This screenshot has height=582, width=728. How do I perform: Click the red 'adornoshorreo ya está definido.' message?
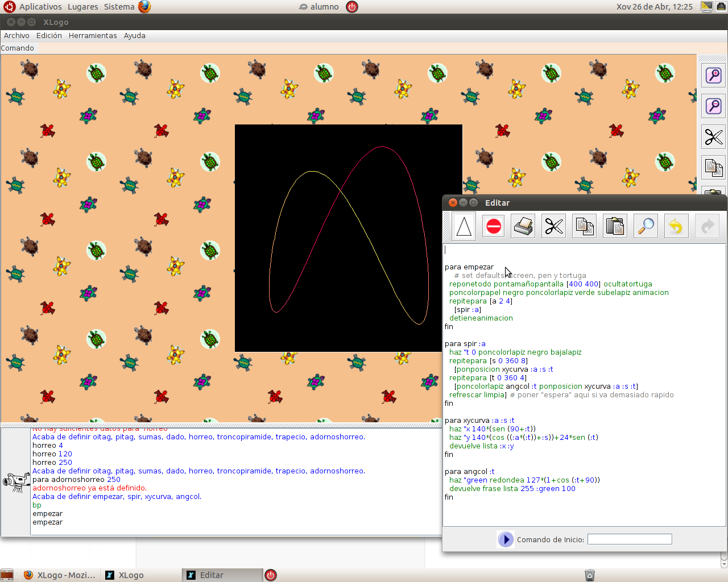[90, 488]
